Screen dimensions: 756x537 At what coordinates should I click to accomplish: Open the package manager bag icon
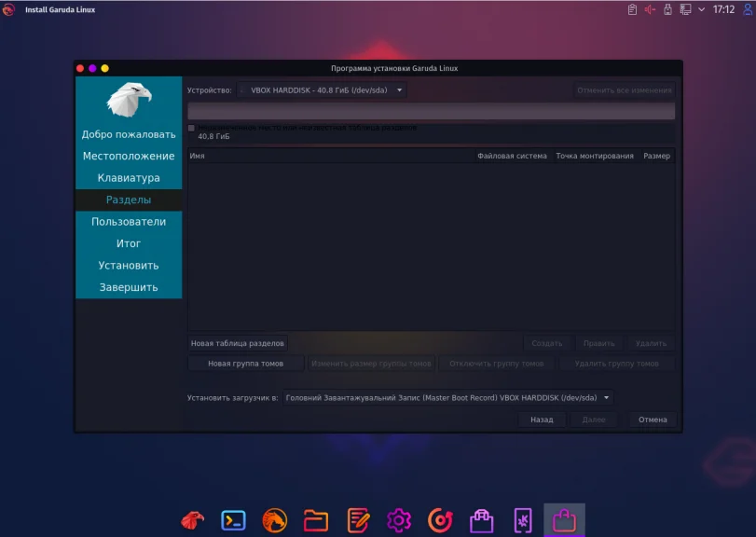pos(484,521)
